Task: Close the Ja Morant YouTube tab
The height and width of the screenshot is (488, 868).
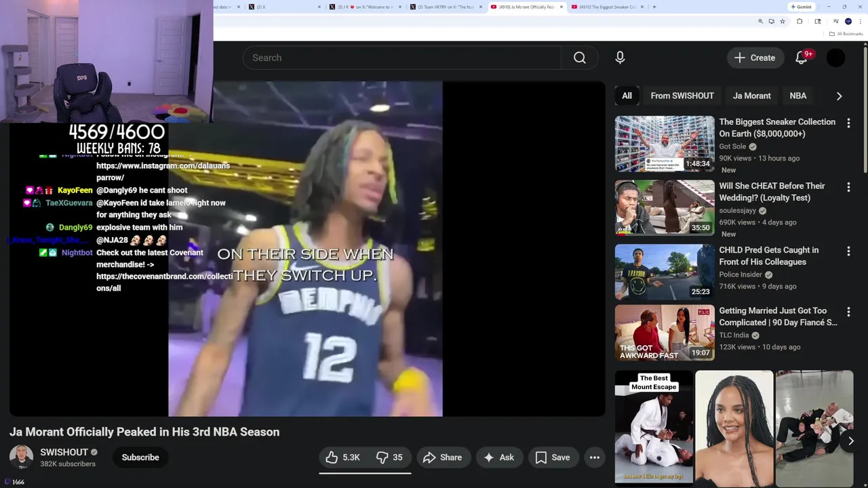Action: [561, 7]
